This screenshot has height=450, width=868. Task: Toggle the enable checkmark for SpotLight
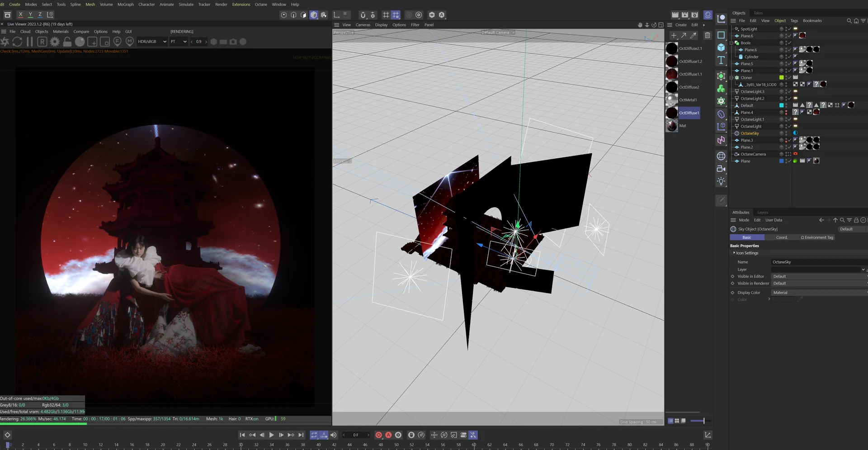click(789, 29)
